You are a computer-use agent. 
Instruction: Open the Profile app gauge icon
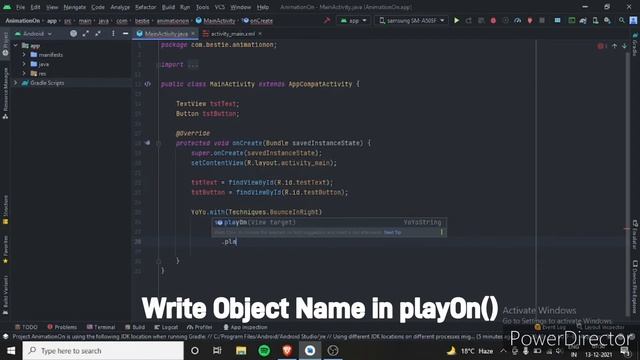[518, 20]
